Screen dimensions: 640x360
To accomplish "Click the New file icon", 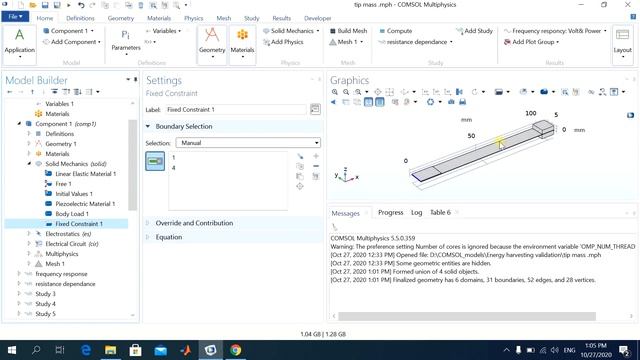I will (x=20, y=5).
